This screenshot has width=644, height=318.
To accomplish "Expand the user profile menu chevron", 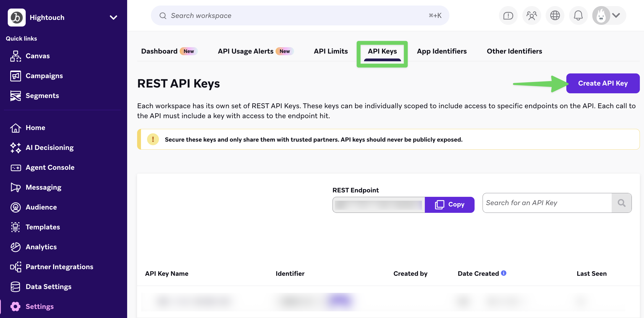I will 616,15.
